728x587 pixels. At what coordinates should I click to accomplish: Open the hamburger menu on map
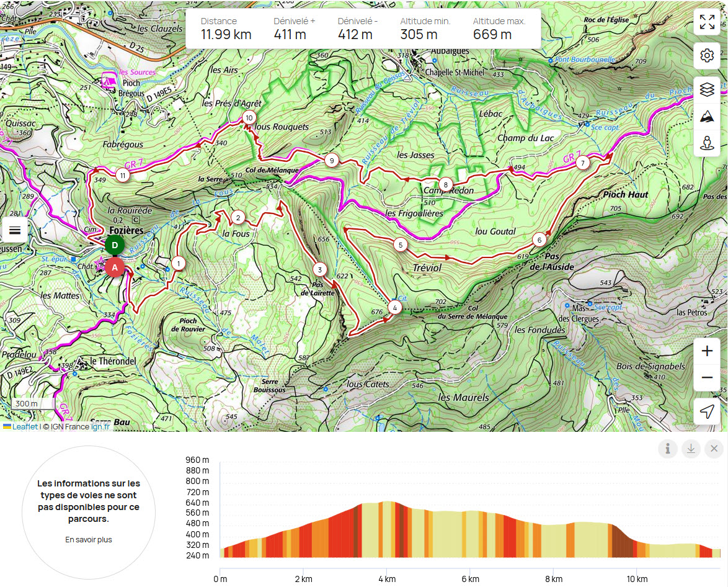point(15,230)
